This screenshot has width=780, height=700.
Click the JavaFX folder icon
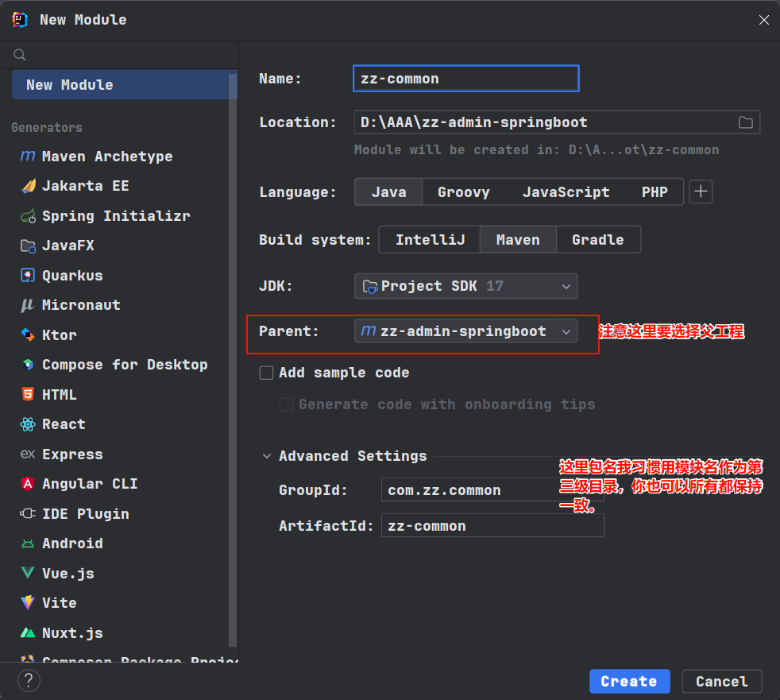[28, 246]
